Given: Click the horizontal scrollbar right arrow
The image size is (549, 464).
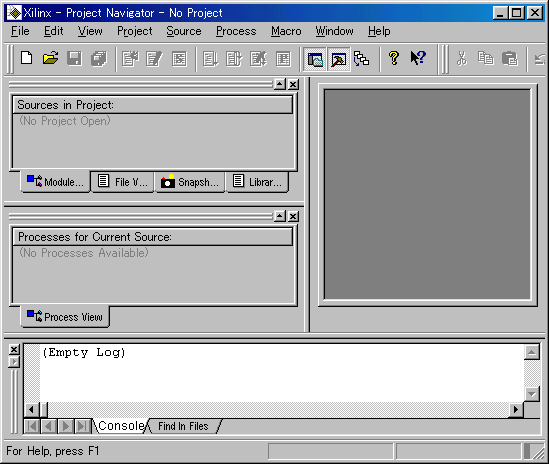Looking at the screenshot, I should point(516,409).
